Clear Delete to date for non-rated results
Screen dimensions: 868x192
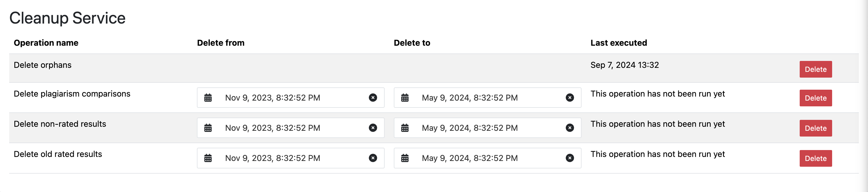point(569,128)
